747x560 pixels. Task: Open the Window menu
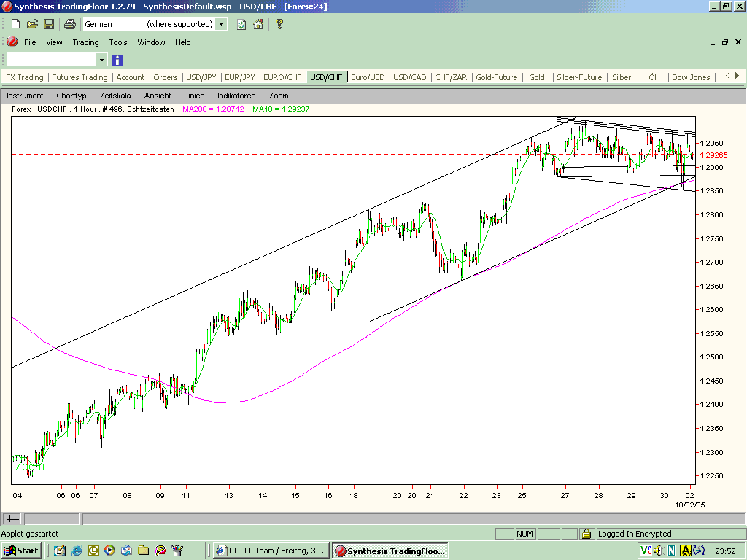click(x=152, y=42)
